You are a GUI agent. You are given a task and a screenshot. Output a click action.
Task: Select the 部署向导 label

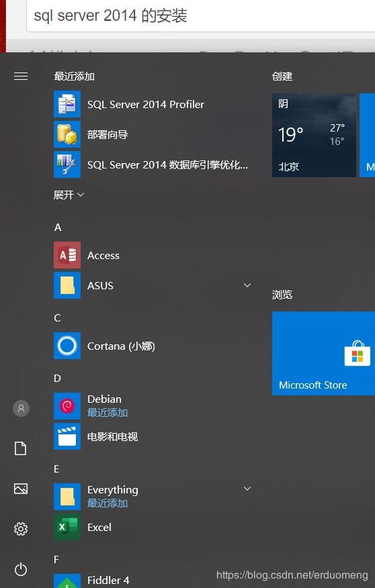point(108,134)
